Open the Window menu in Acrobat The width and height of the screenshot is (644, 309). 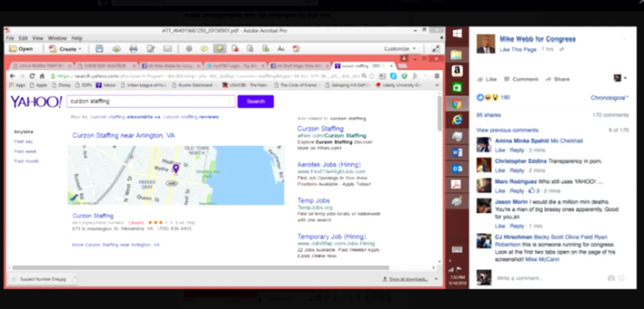click(x=57, y=38)
